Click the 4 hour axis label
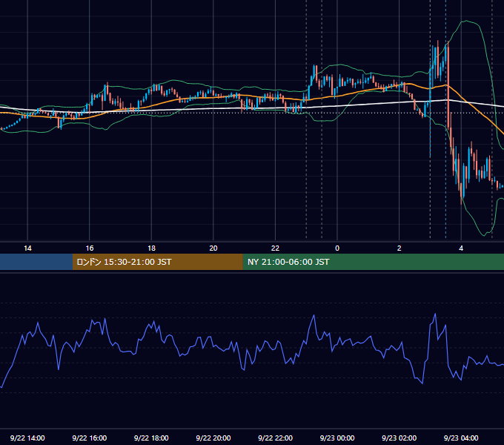Screen dimensions: 504x445 tap(461, 248)
